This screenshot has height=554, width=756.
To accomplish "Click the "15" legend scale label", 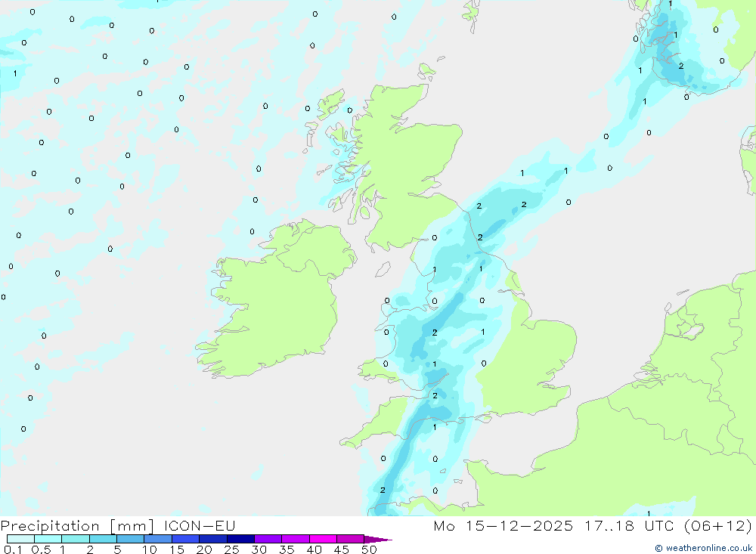I will tap(177, 549).
